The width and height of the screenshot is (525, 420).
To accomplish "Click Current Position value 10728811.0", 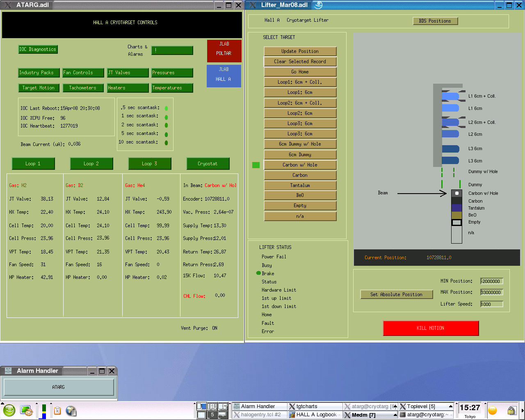I will (x=439, y=258).
